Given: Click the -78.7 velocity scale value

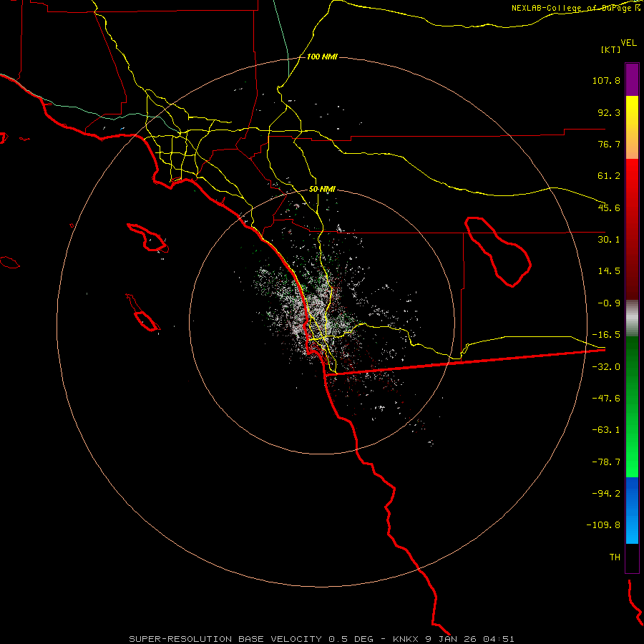Looking at the screenshot, I should [606, 462].
